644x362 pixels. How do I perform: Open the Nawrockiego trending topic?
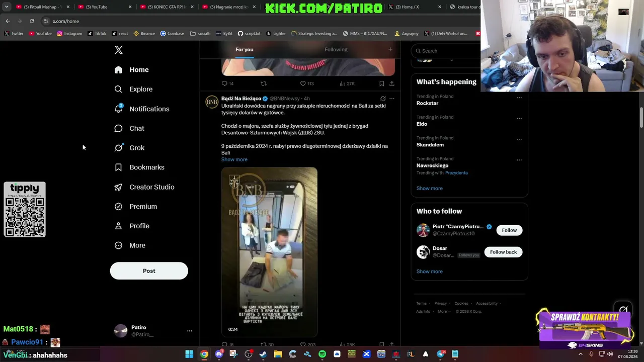pos(432,165)
